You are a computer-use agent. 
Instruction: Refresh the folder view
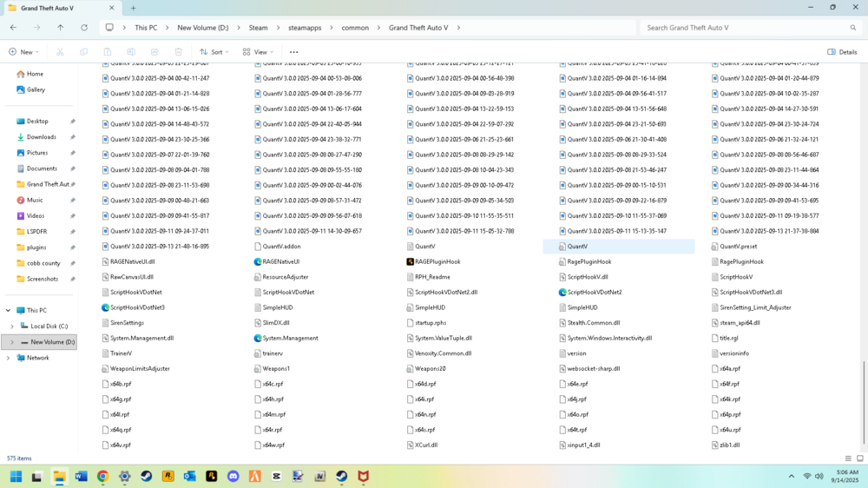coord(84,28)
